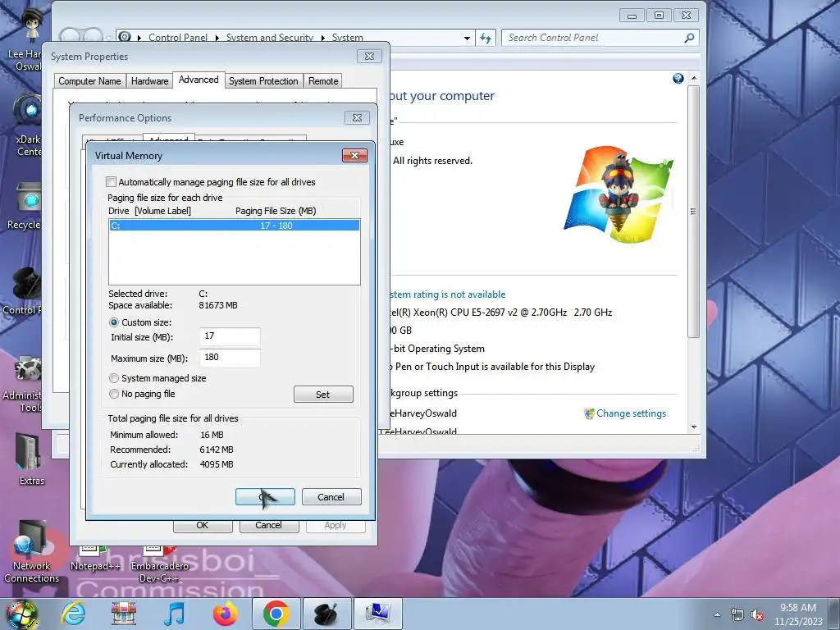Click System window scrollbar up arrow
This screenshot has height=630, width=840.
694,78
